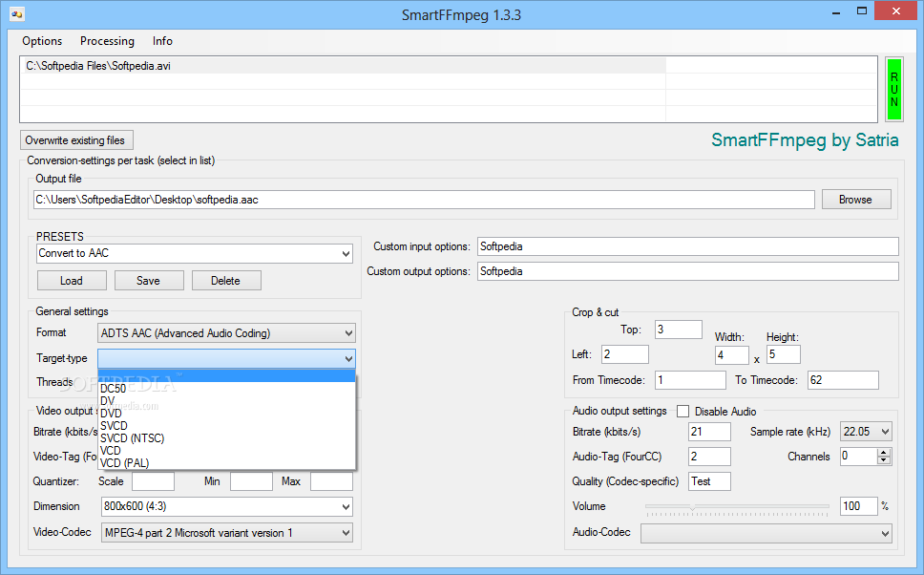Click the Quantizer Max field
Image resolution: width=924 pixels, height=575 pixels.
[332, 481]
